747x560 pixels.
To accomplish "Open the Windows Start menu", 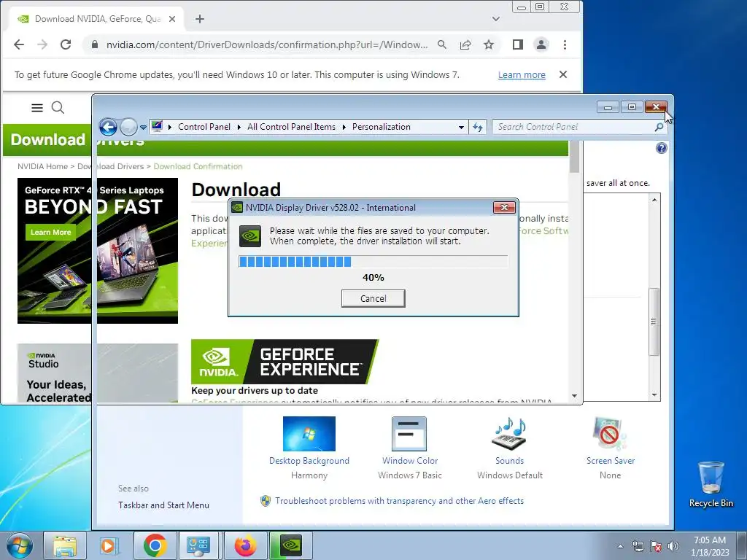I will click(x=19, y=545).
